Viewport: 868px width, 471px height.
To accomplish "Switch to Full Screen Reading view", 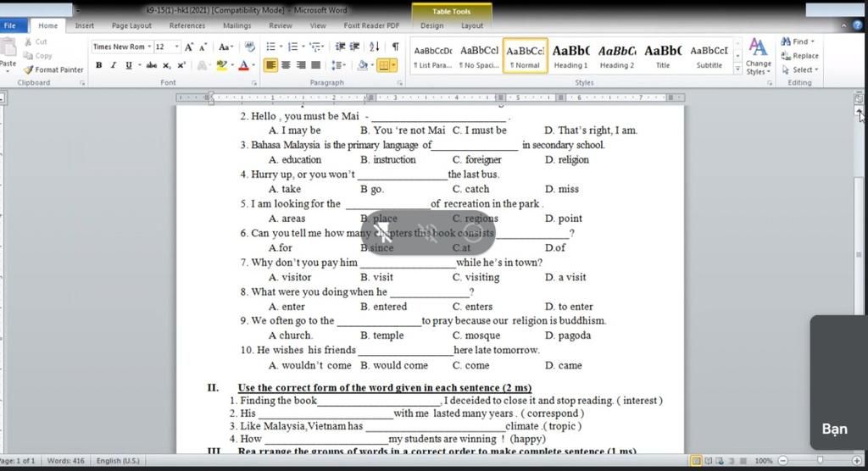I will [708, 461].
